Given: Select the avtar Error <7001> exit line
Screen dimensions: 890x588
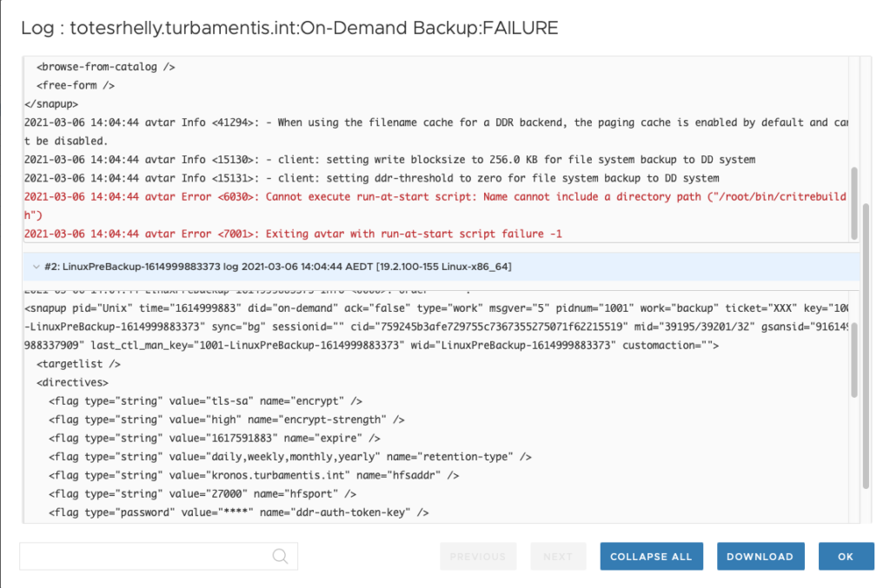Looking at the screenshot, I should (x=287, y=233).
